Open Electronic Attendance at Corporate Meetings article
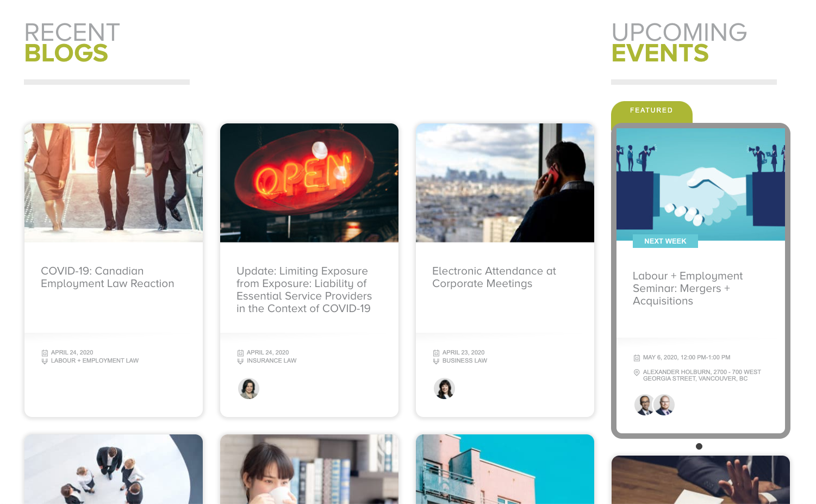The image size is (816, 504). (494, 277)
